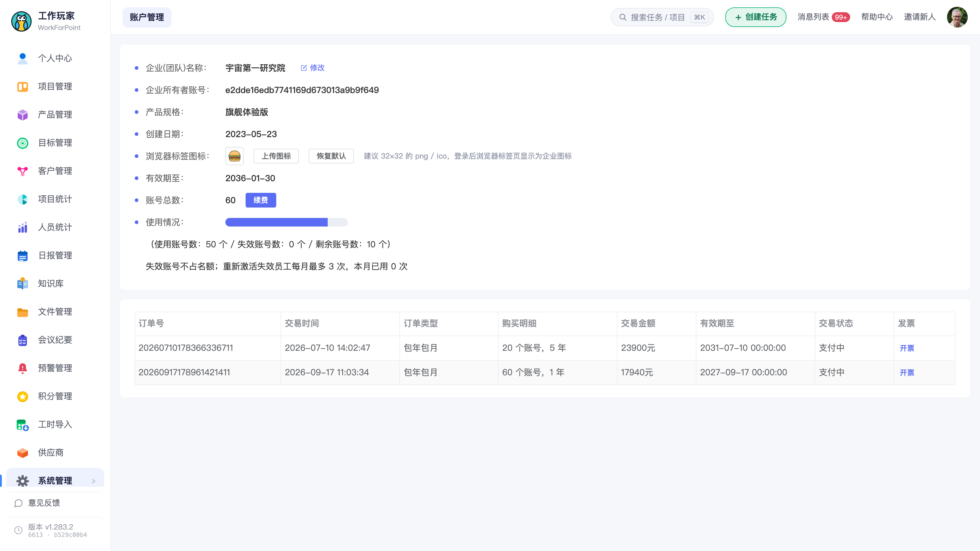This screenshot has height=551, width=980.
Task: Open 个人中心 person icon
Action: [x=22, y=58]
